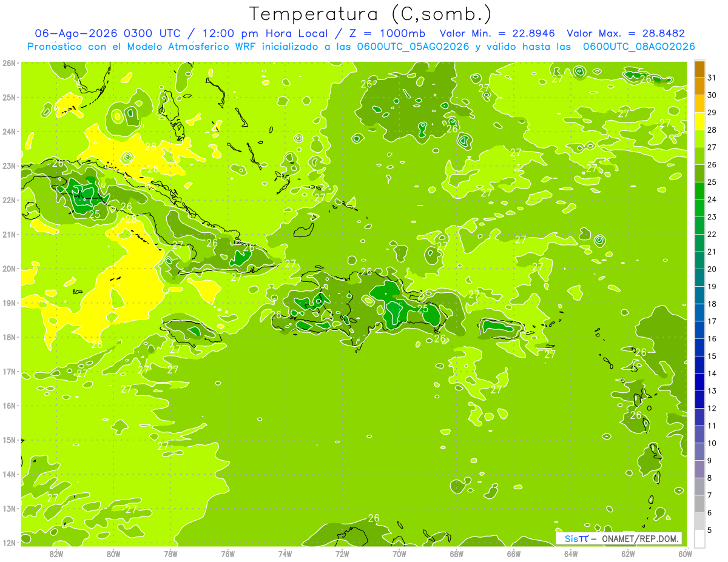728x562 pixels.
Task: Select 'Valor Min. = 22.8946' in header
Action: [497, 33]
